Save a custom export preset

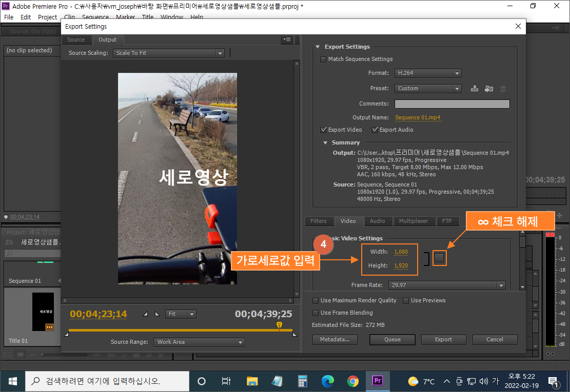(x=474, y=88)
